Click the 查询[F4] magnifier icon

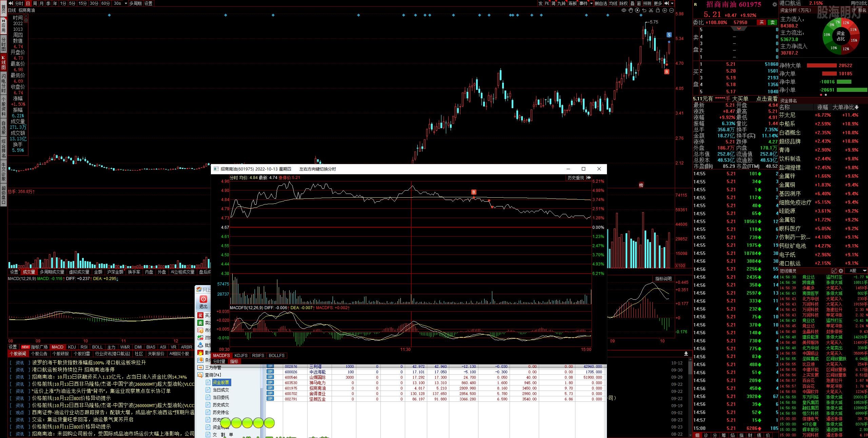201,375
